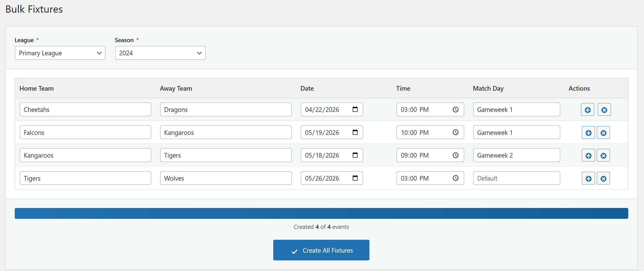Open calendar picker for 05/26/2026 date
Image resolution: width=644 pixels, height=271 pixels.
(355, 178)
